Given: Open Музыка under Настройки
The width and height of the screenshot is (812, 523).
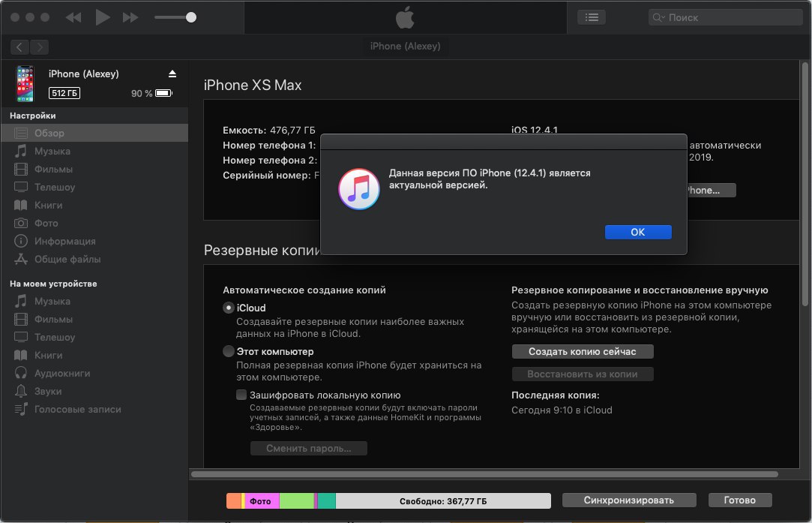Looking at the screenshot, I should 94,151.
